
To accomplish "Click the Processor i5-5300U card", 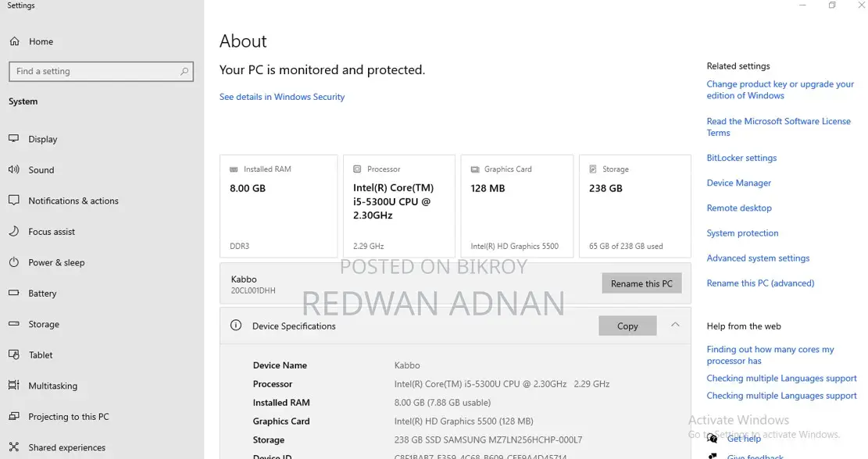I will (x=399, y=206).
